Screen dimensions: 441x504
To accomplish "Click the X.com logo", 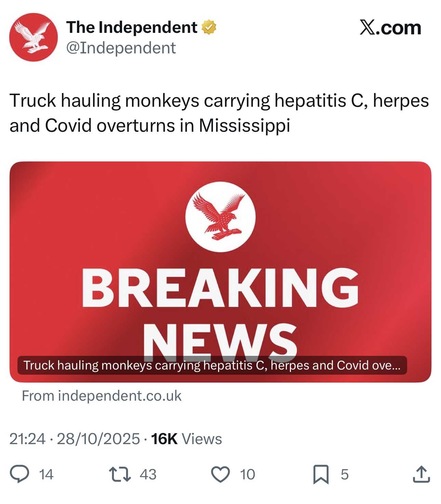I will pyautogui.click(x=390, y=27).
